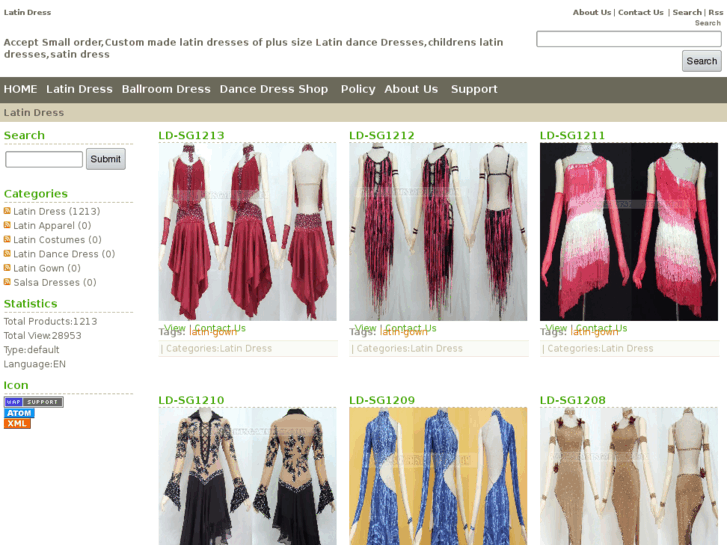Click Latin Dress site title at top
This screenshot has width=727, height=545.
pyautogui.click(x=27, y=13)
